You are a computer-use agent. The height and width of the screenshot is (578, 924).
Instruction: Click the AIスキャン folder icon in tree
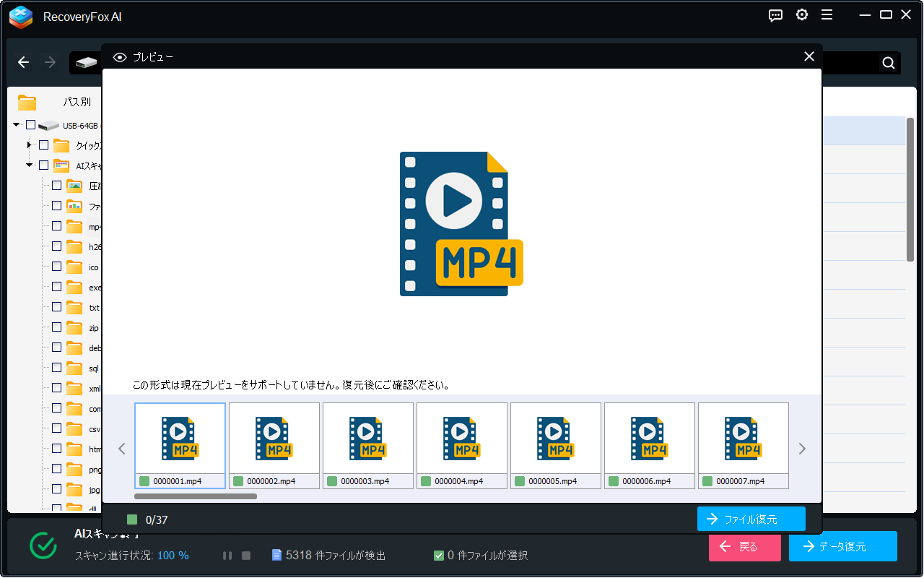[x=61, y=165]
